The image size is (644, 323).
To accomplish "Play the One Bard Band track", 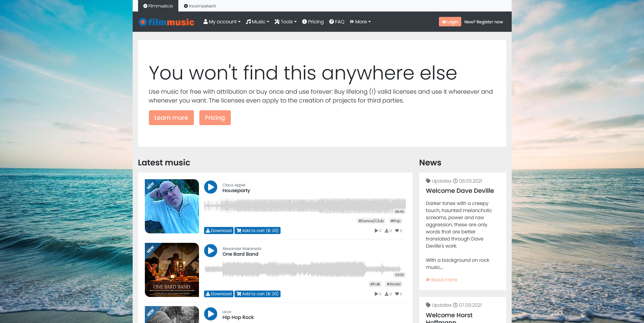I will coord(210,251).
